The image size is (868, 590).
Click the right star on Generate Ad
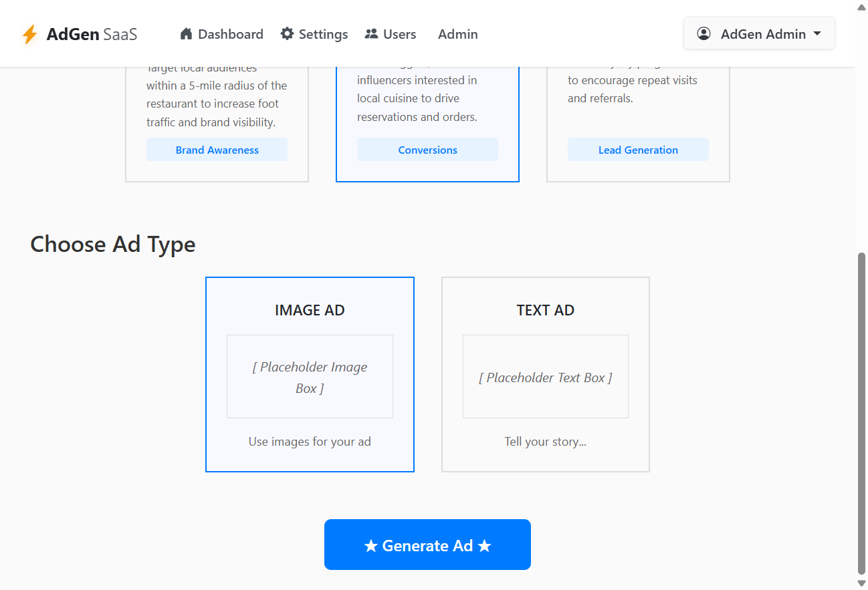(485, 546)
